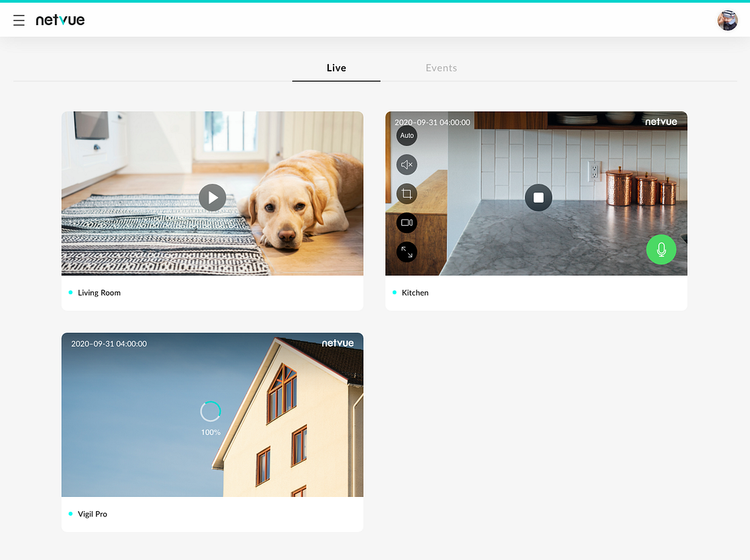The height and width of the screenshot is (560, 750).
Task: Click the Vigil Pro camera name
Action: click(92, 514)
